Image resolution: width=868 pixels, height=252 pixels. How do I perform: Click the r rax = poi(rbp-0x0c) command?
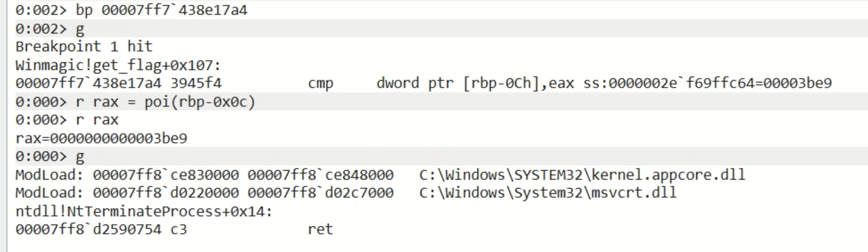pos(166,102)
